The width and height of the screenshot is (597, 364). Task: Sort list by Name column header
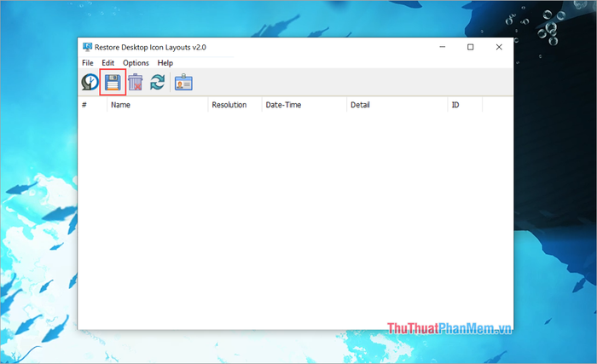(x=158, y=105)
